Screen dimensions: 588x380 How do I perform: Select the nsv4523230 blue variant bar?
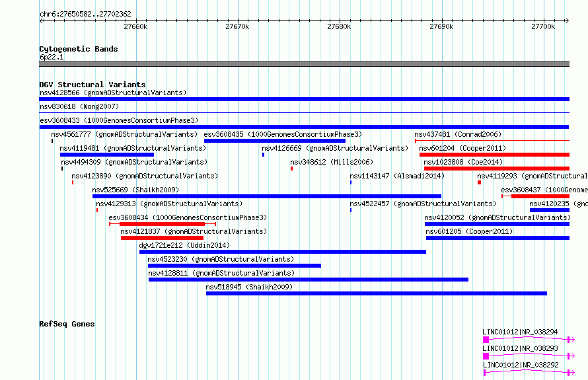tap(235, 266)
